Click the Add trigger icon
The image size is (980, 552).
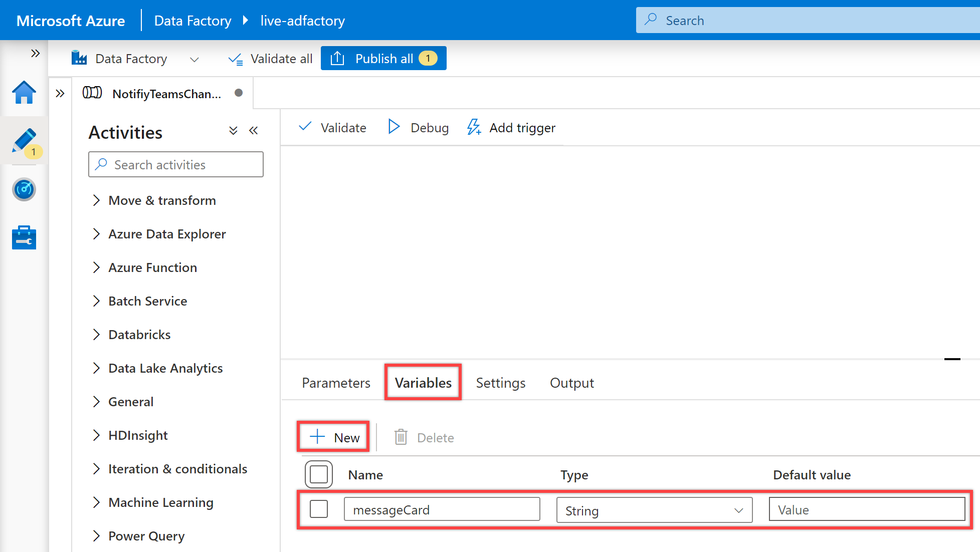[x=474, y=127]
